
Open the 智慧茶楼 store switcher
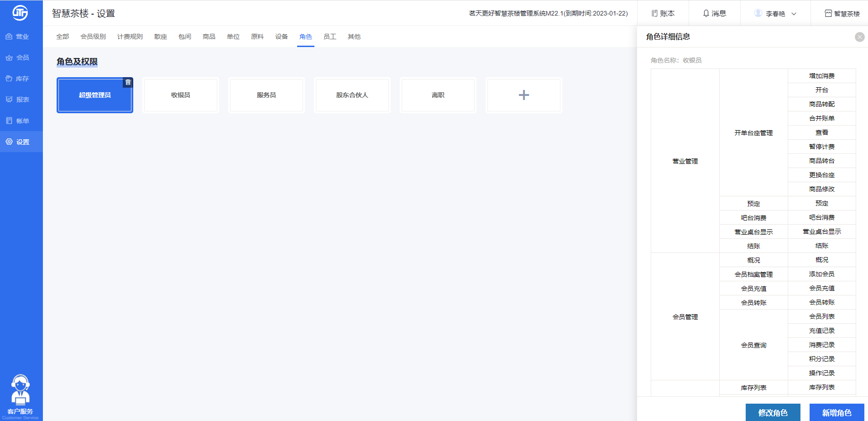pos(842,13)
